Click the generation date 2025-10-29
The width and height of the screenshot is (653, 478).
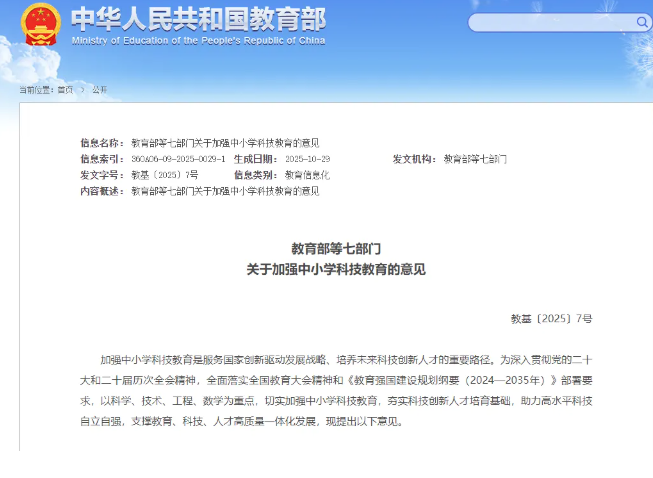[307, 159]
